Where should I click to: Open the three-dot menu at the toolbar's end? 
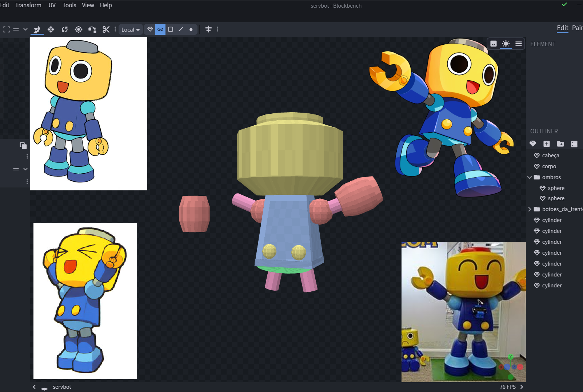[218, 29]
